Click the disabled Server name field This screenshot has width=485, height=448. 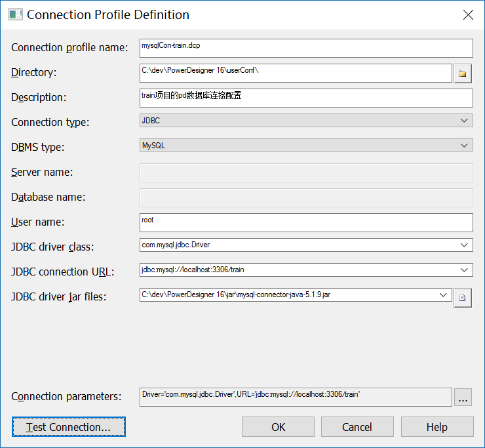click(306, 173)
